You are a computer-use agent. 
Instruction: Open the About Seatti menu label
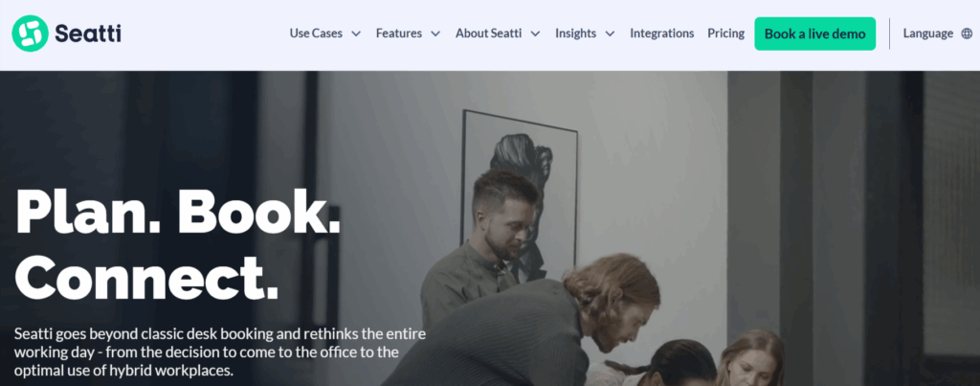488,34
